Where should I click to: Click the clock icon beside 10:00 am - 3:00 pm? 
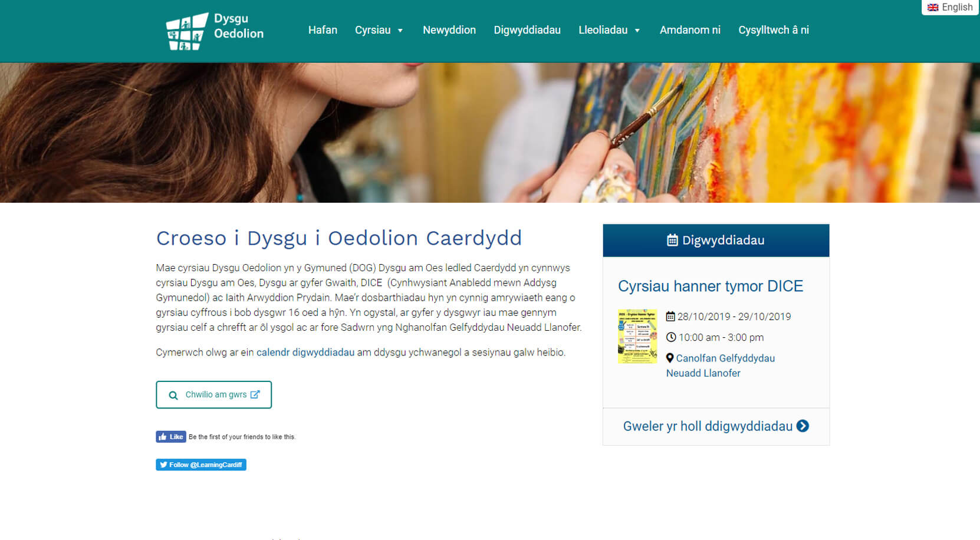[x=671, y=337]
